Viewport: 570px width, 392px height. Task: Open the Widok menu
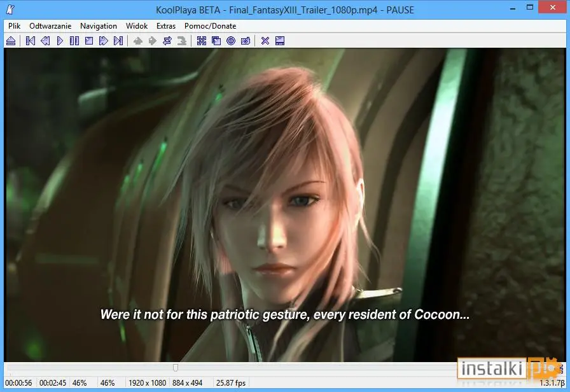coord(137,26)
